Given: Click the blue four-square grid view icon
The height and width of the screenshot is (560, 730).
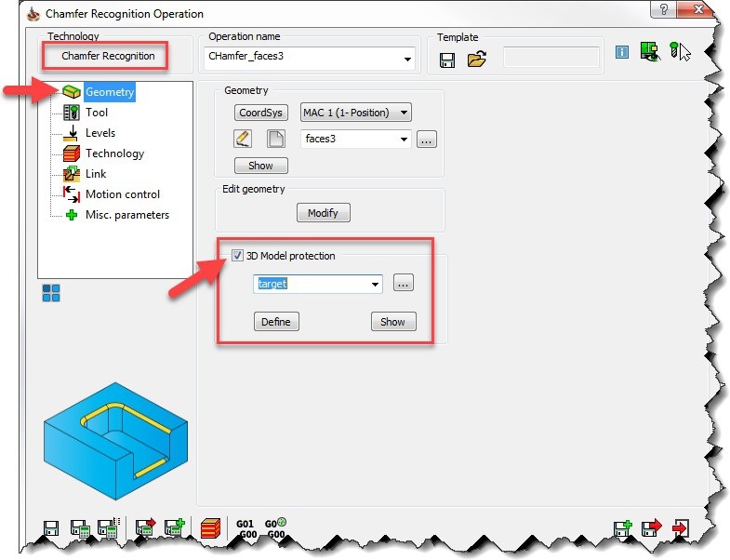Looking at the screenshot, I should [x=51, y=293].
